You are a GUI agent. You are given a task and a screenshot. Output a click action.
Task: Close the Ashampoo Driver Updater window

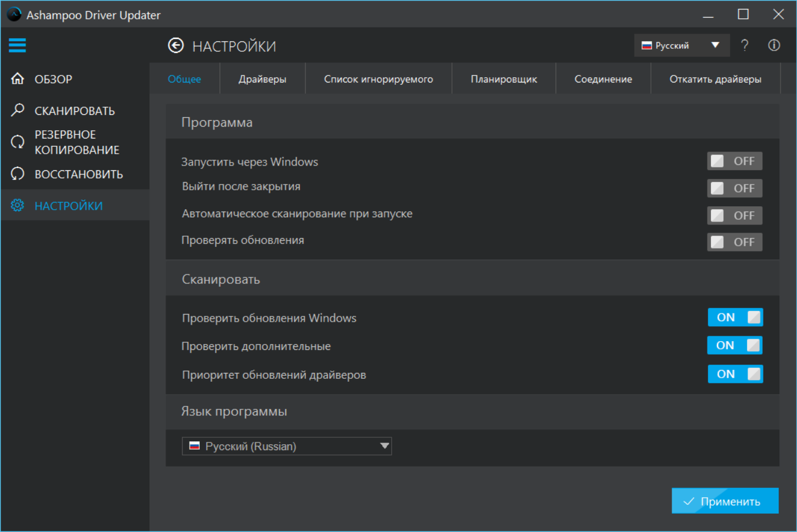point(778,14)
